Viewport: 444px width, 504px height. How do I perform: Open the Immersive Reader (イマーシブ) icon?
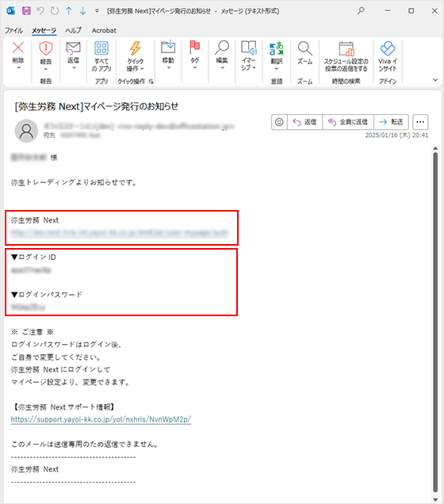pyautogui.click(x=248, y=48)
